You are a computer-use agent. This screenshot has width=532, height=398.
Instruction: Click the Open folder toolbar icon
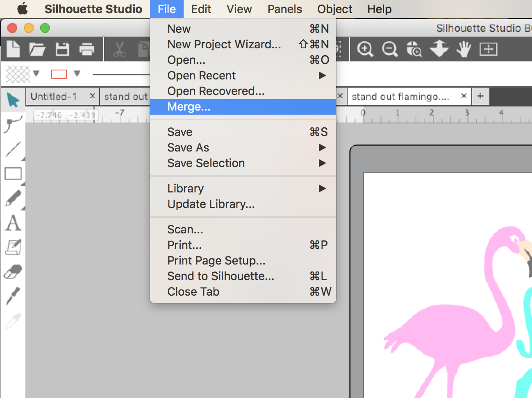pos(37,49)
